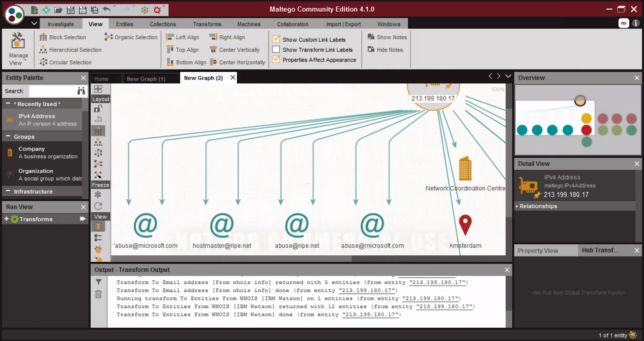Screen dimensions: 644x341
Task: Create a new graph from quick toolbar
Action: [35, 10]
